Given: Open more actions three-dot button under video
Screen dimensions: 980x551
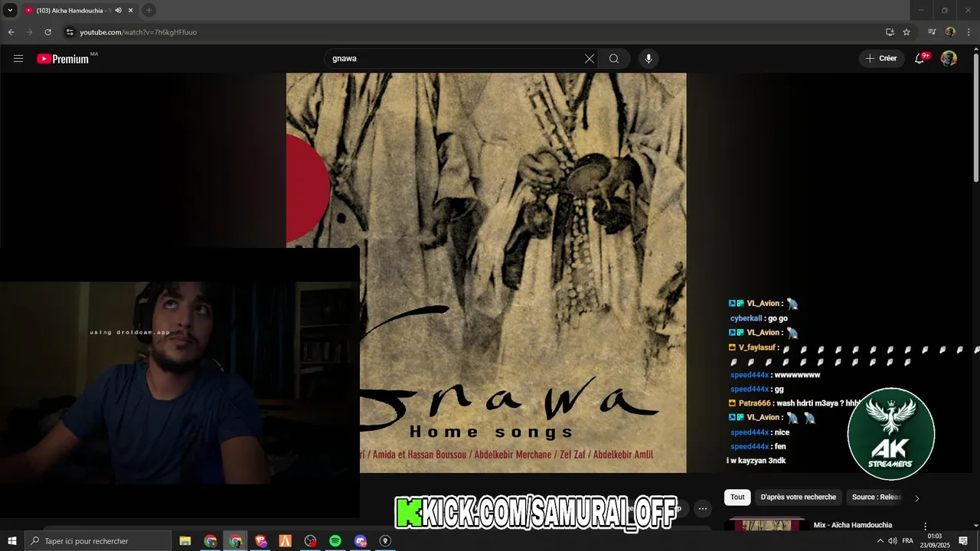Looking at the screenshot, I should click(703, 509).
